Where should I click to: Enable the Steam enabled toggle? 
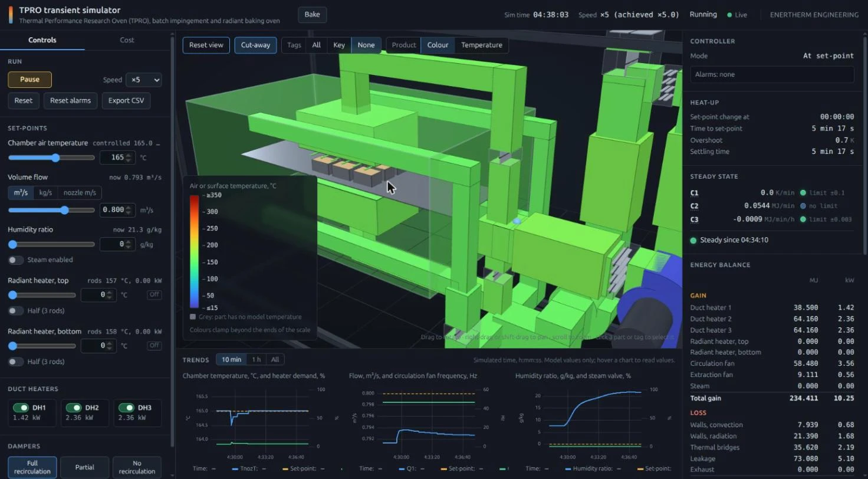[16, 260]
